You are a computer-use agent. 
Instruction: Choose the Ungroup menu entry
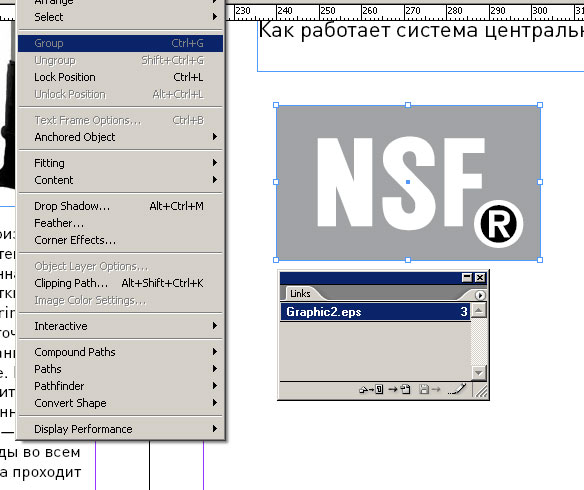(x=120, y=60)
